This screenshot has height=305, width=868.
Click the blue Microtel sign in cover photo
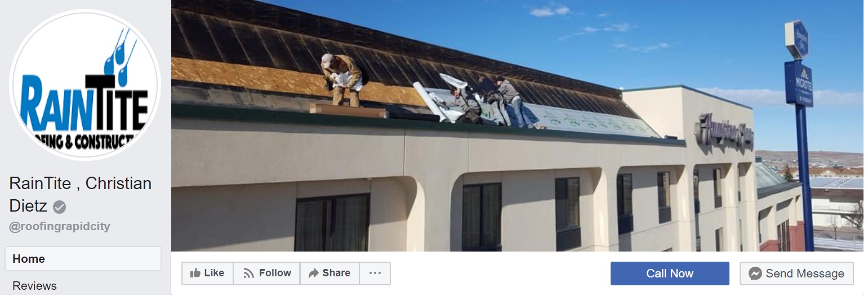pyautogui.click(x=799, y=83)
